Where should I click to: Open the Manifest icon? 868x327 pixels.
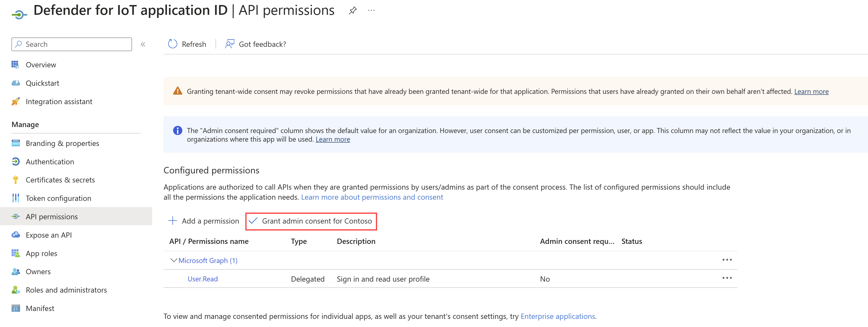point(16,308)
